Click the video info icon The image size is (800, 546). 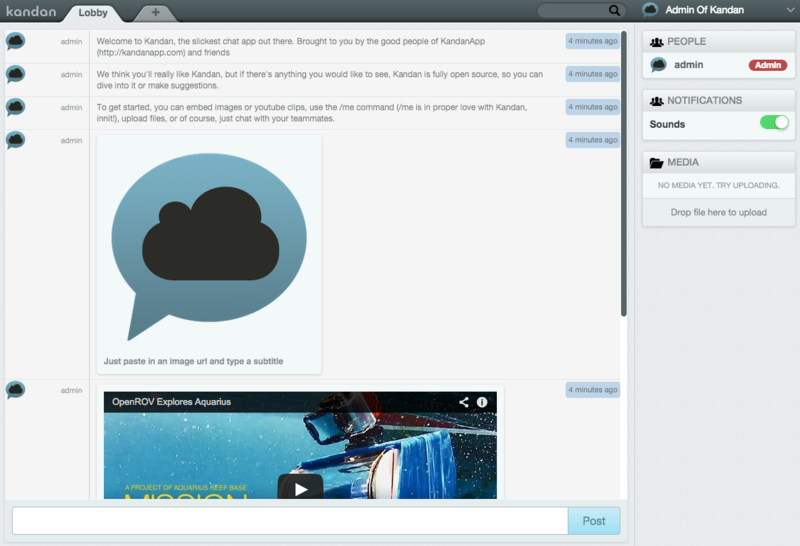pyautogui.click(x=482, y=402)
